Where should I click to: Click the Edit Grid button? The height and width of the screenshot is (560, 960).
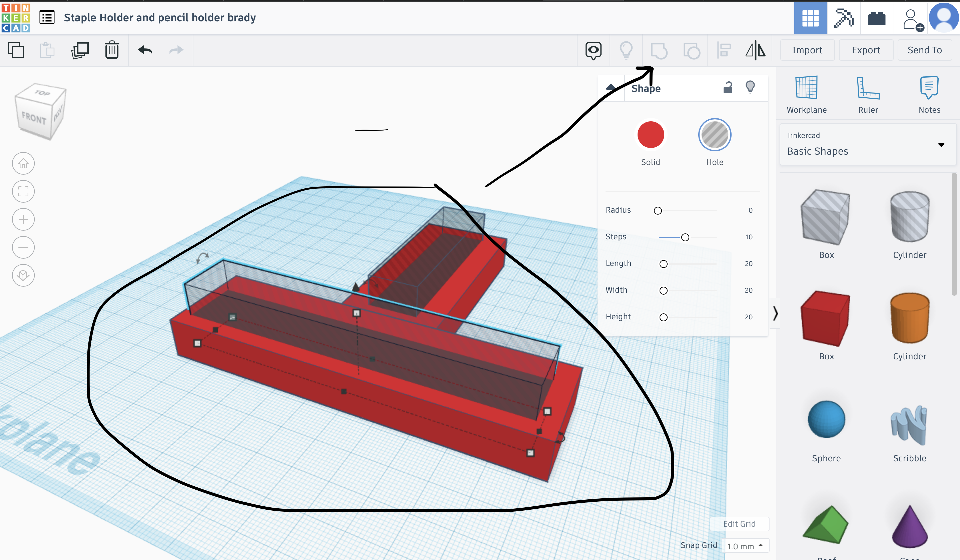point(739,524)
